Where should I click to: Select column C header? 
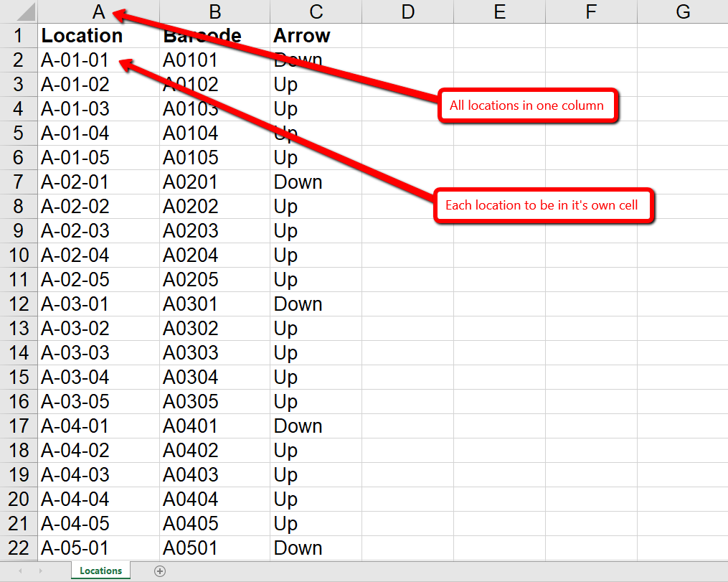316,11
